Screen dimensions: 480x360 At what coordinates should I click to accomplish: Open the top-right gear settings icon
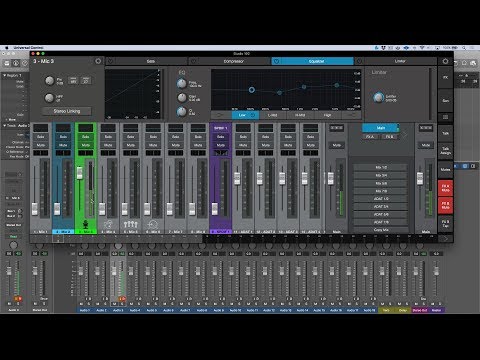[445, 61]
